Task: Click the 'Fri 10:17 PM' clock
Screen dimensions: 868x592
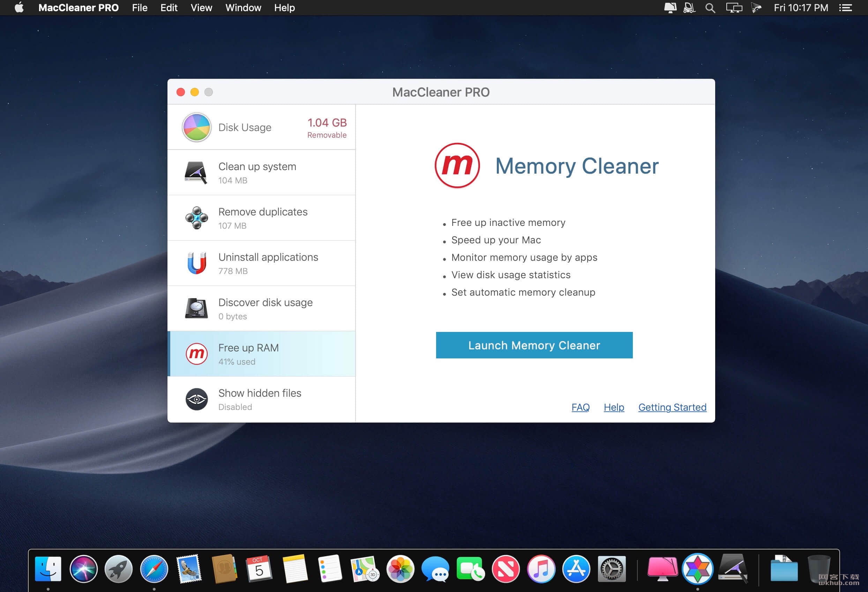Action: (x=801, y=8)
